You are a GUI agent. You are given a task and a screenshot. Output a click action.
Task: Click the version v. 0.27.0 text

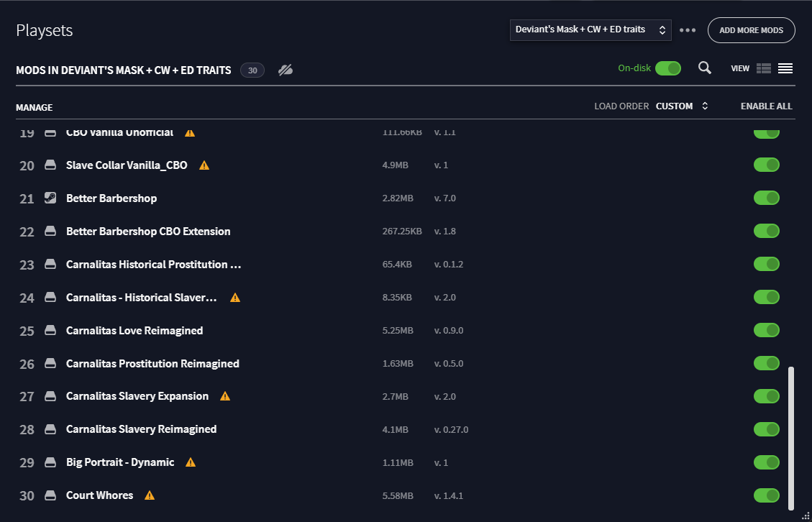coord(451,430)
